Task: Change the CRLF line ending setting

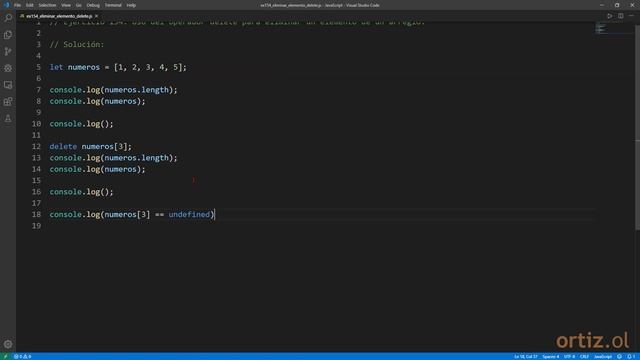Action: click(584, 357)
